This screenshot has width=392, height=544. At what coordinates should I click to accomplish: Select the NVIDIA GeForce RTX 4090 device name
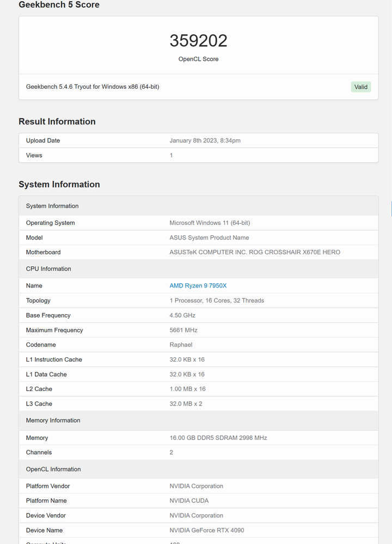[207, 530]
